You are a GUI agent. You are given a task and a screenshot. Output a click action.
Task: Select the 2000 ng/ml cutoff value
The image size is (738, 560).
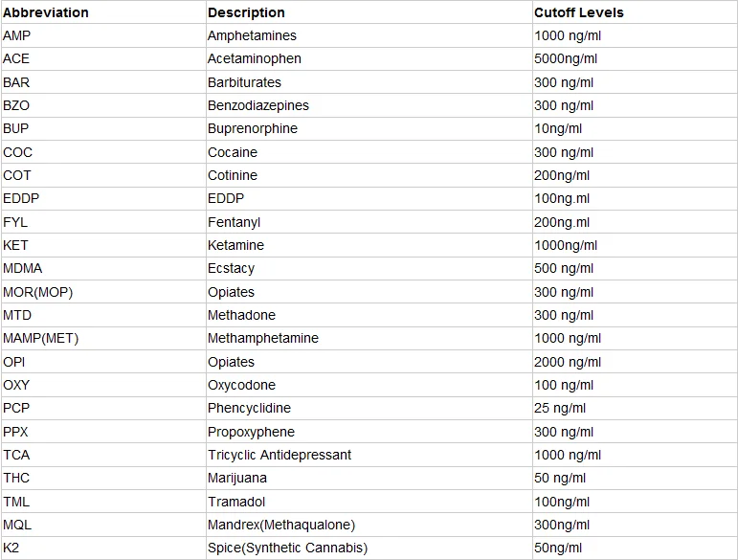pyautogui.click(x=567, y=362)
